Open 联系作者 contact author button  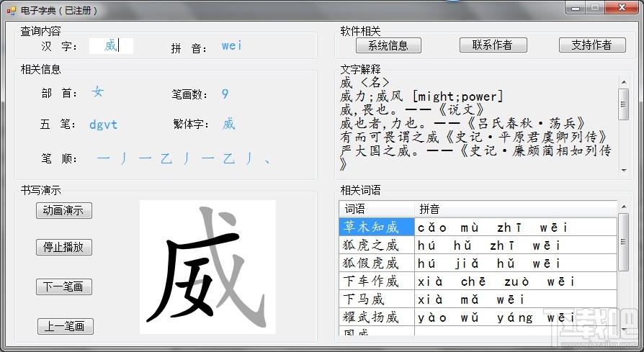(493, 45)
